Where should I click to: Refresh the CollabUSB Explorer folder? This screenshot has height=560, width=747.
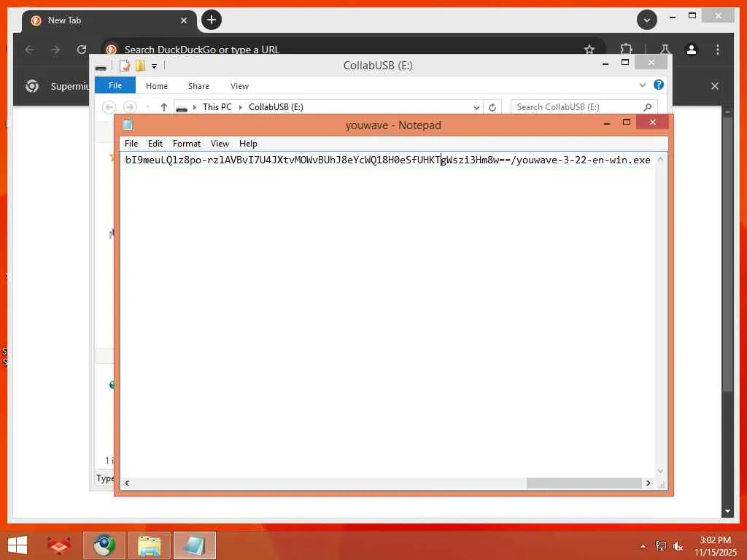[492, 107]
